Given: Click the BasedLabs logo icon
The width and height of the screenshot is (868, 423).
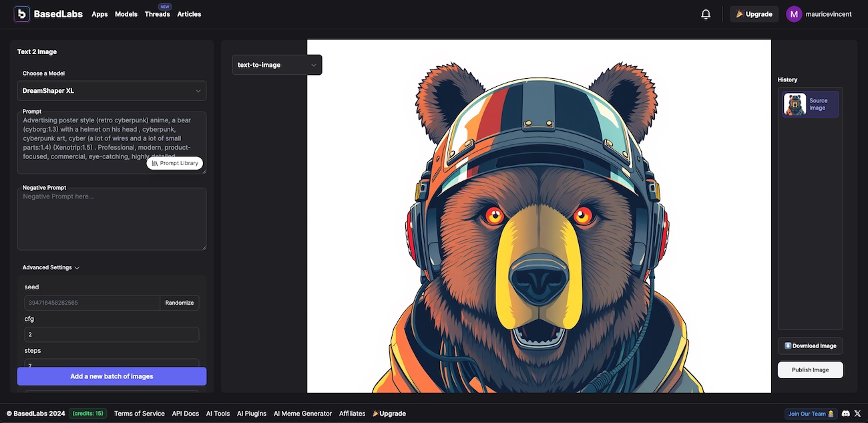Looking at the screenshot, I should [x=22, y=14].
